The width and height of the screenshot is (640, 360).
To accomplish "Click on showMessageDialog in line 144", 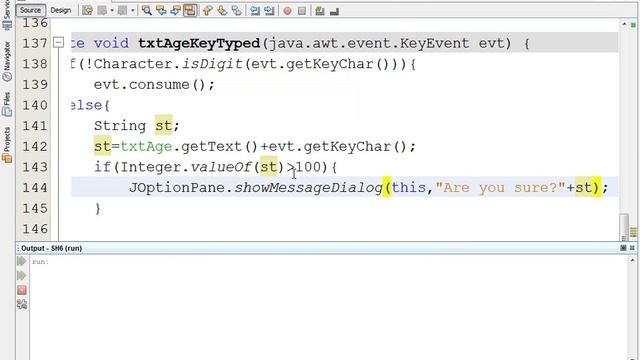I will coord(308,187).
